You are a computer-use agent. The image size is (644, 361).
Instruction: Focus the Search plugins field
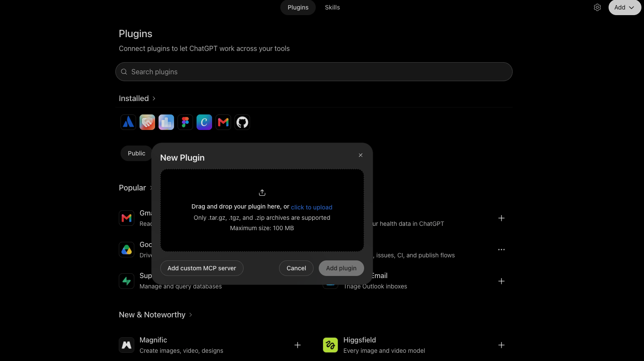314,72
